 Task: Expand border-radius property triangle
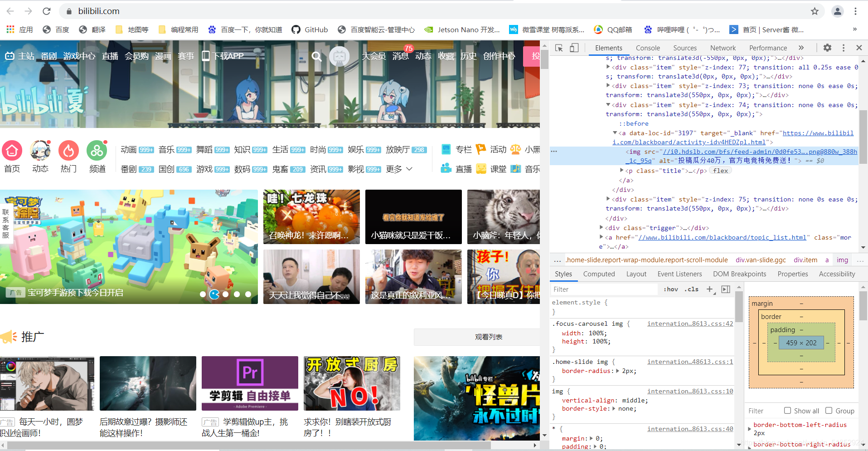pos(617,371)
